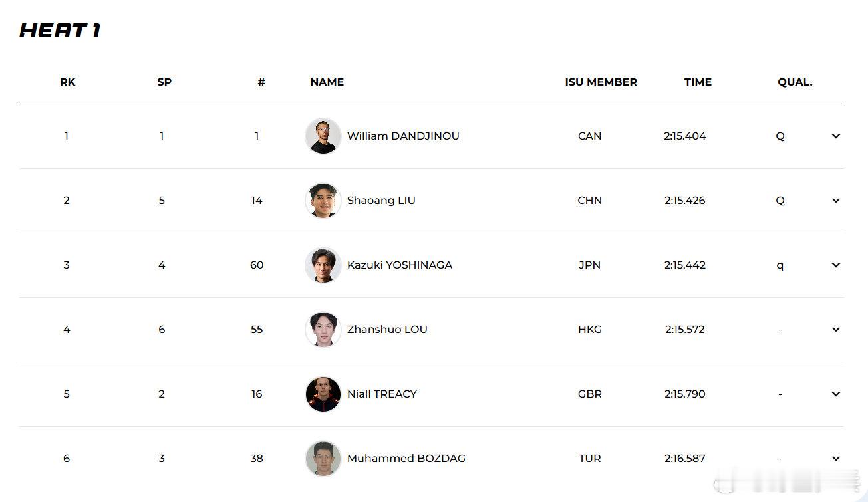
Task: Click Shaoang LIU's avatar photo
Action: pyautogui.click(x=323, y=201)
